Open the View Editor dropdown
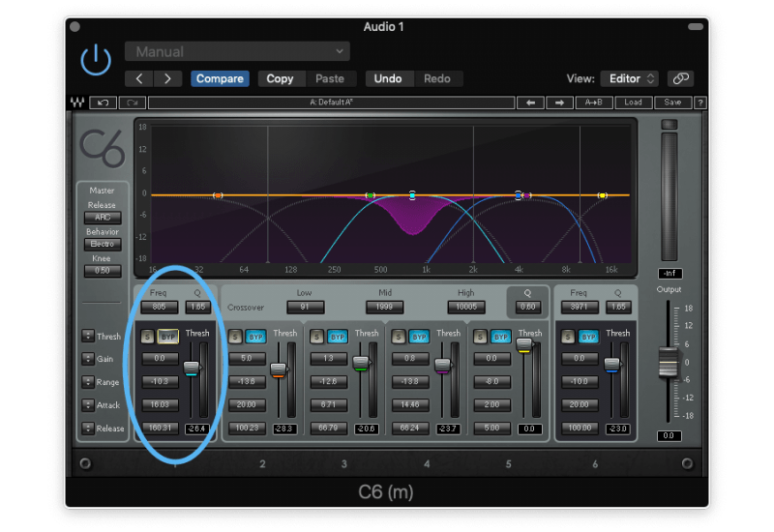 (630, 79)
